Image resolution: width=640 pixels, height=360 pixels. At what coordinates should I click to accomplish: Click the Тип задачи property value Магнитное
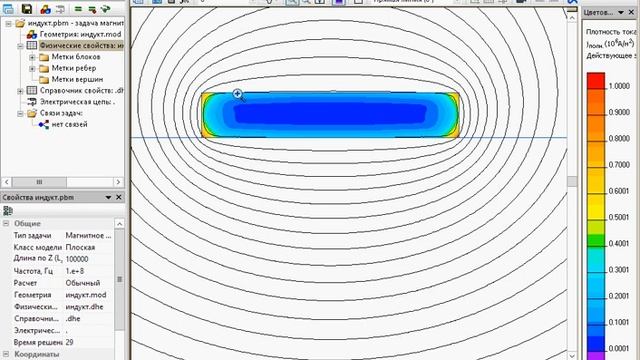coord(88,236)
